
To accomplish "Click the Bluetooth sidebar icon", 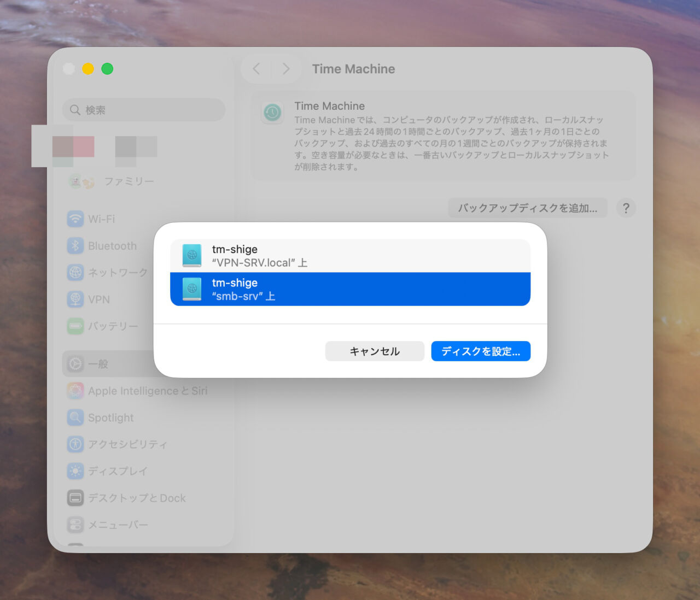I will [x=75, y=246].
